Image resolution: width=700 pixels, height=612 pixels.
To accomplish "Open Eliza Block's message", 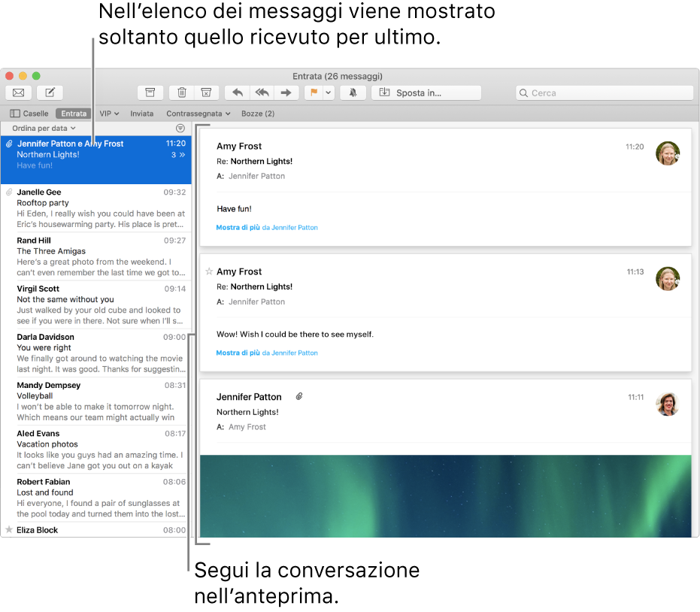I will point(96,530).
